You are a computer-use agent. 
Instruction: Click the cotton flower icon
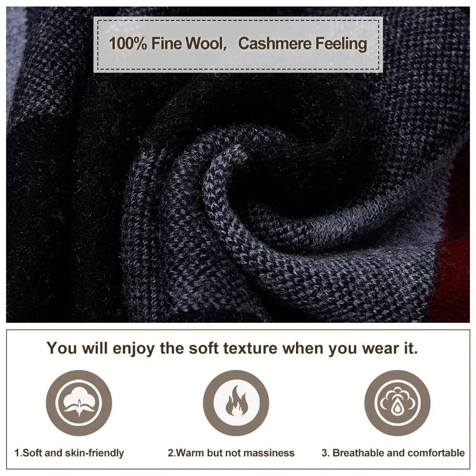click(79, 403)
